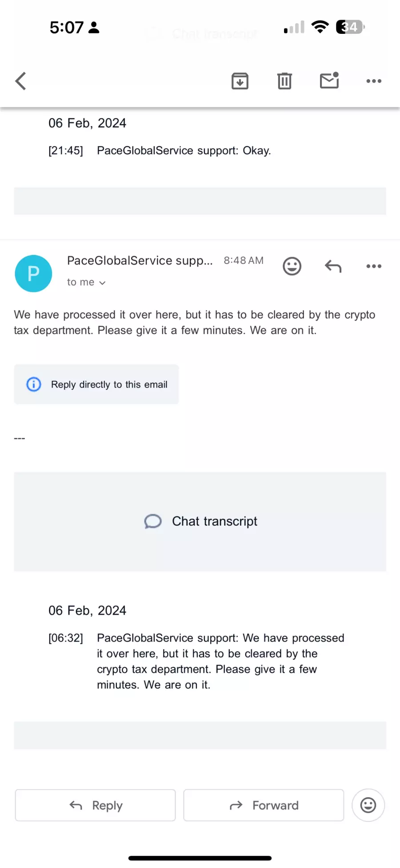
Task: Tap reply arrow in message header
Action: [333, 266]
